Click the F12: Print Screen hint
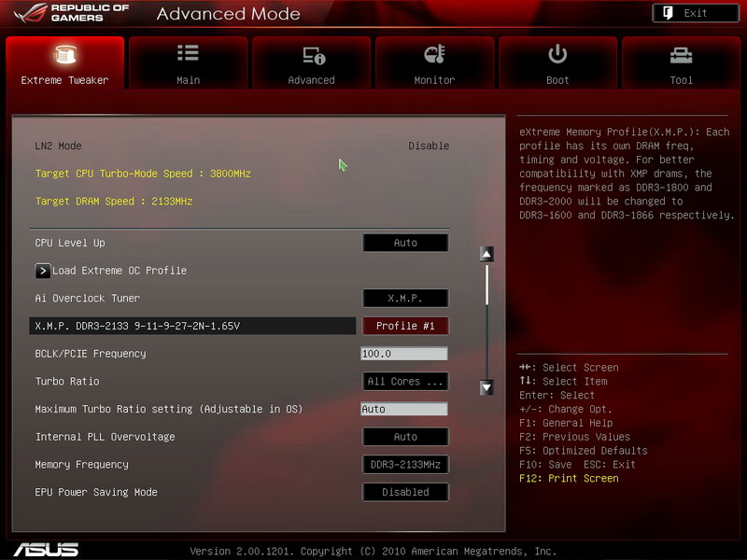Screen dimensions: 747x560 [569, 479]
